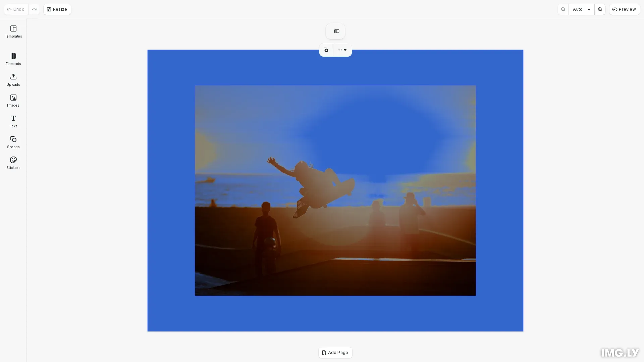Screen dimensions: 644x362
Task: Click the redo arrow icon
Action: point(34,9)
